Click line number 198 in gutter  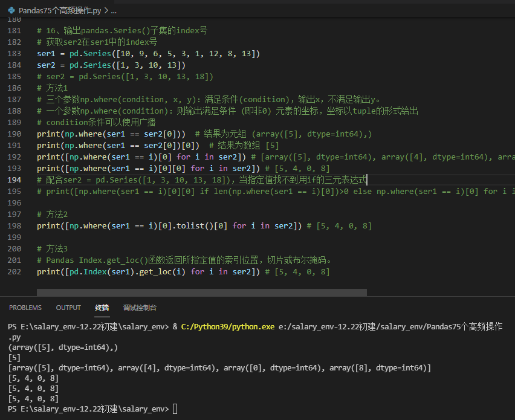point(14,226)
